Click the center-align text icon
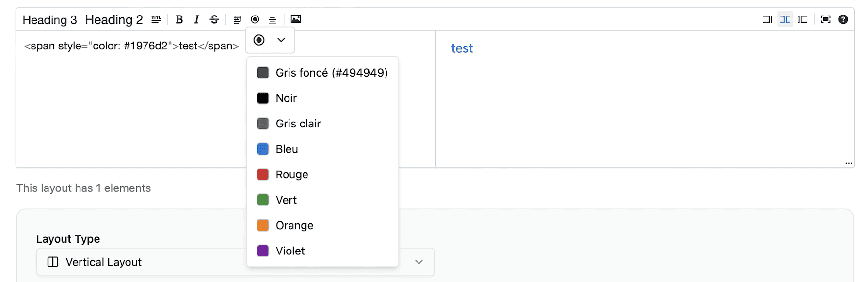Screen dimensions: 868x282 [x=273, y=19]
